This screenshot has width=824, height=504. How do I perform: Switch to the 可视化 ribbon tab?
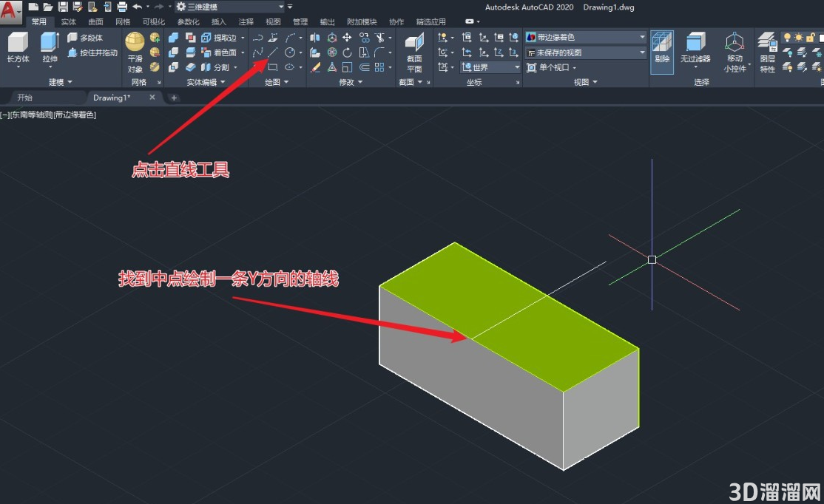(x=153, y=21)
